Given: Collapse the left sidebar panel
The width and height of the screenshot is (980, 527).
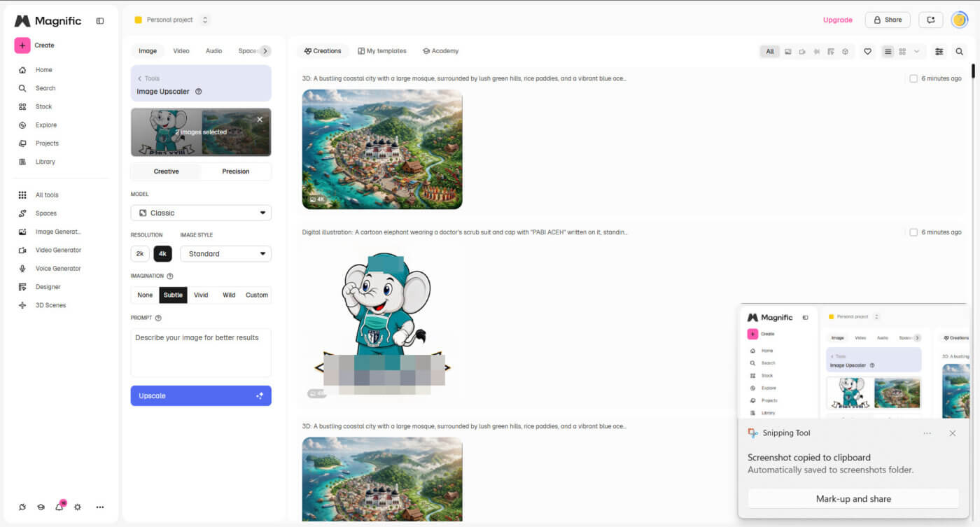Looking at the screenshot, I should click(100, 21).
